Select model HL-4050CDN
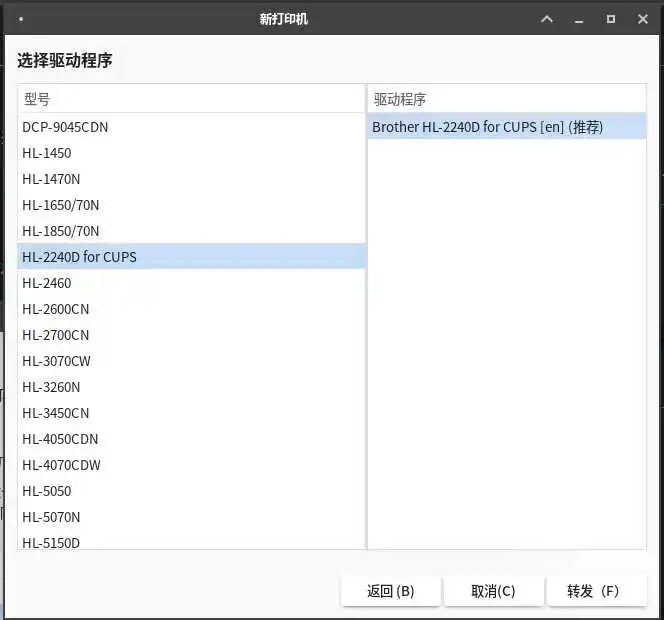Viewport: 664px width, 620px height. (x=191, y=439)
